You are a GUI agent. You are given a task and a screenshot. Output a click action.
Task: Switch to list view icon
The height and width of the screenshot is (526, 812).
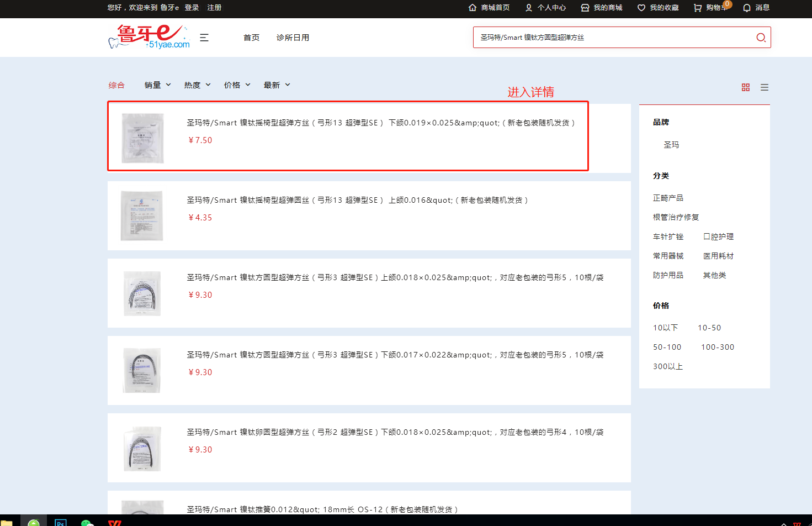pos(765,87)
